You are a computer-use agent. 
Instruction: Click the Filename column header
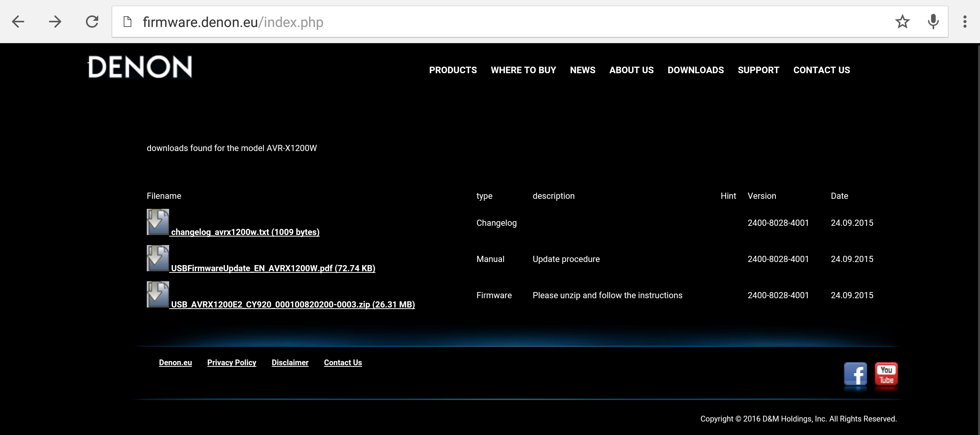point(164,196)
